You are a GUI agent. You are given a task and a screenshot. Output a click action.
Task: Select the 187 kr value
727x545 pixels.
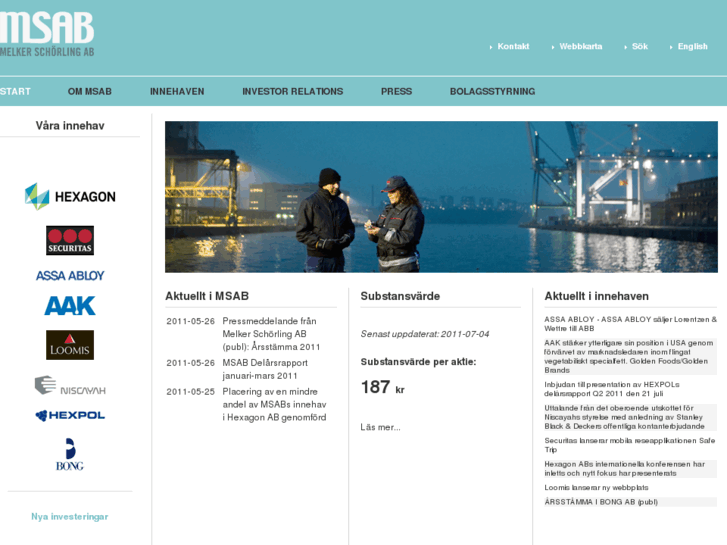click(383, 387)
